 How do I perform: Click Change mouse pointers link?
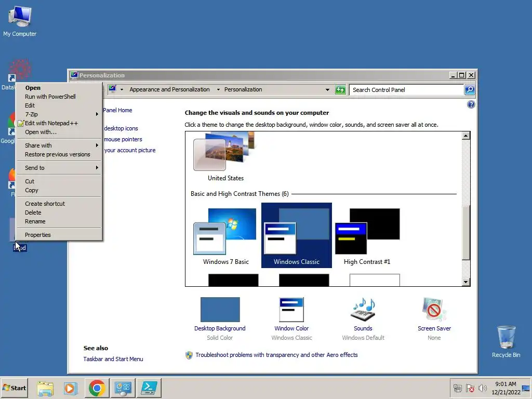(123, 139)
